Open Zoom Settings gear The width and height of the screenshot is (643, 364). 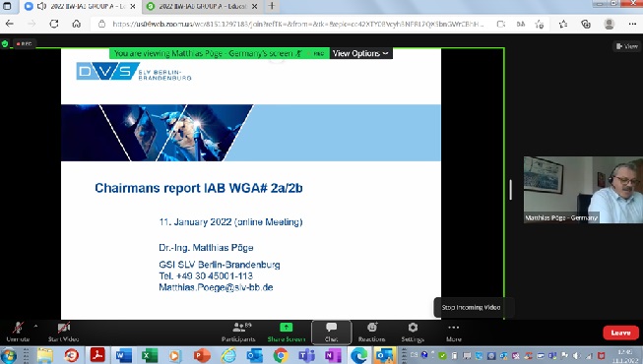click(x=413, y=333)
